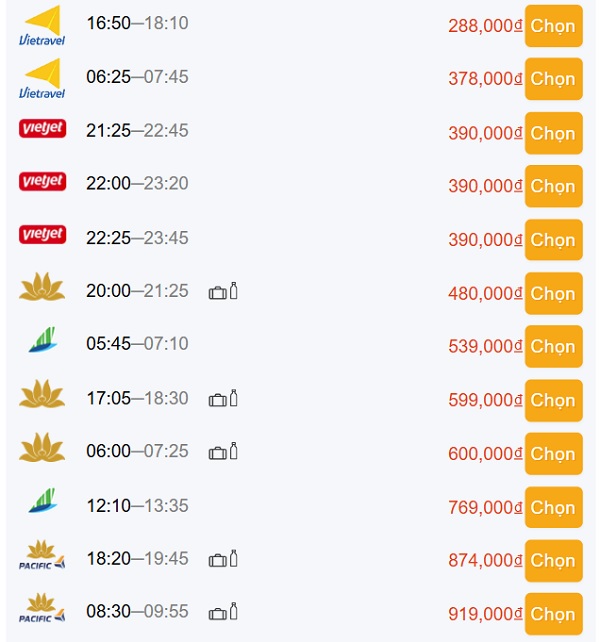Click the Vietjet logo on the 21:25 flight

tap(42, 128)
